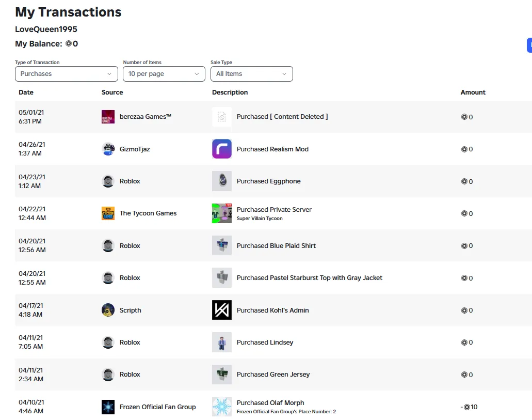Open the Olaf Morph snowflake thumbnail
Viewport: 532px width, 420px height.
pyautogui.click(x=222, y=407)
